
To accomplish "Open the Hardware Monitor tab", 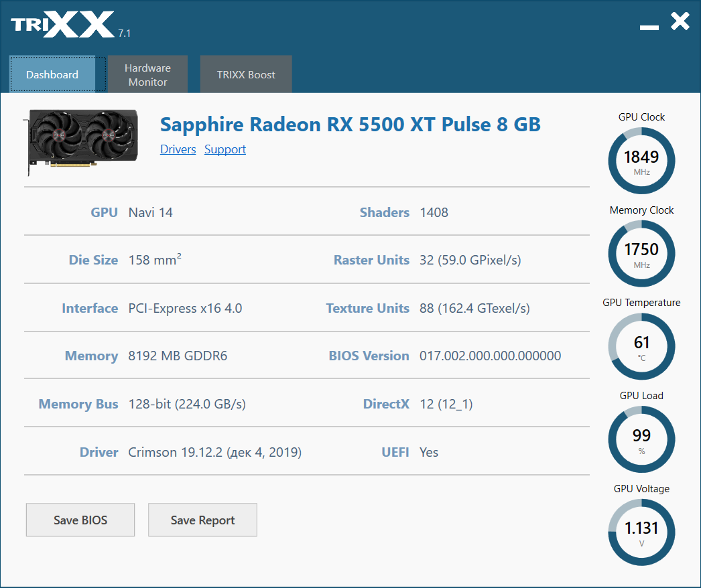I will click(147, 74).
